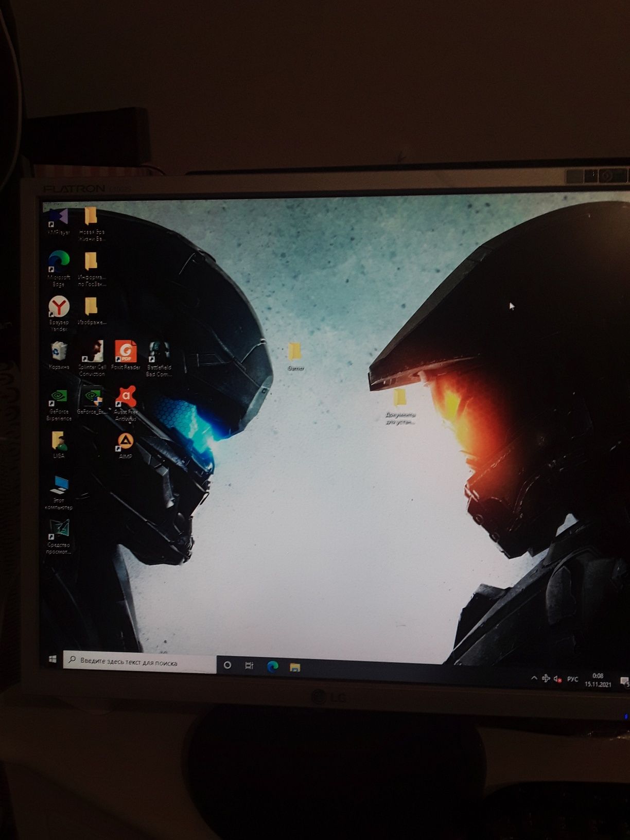Screen dimensions: 630x840
Task: Click the taskbar search box
Action: [x=139, y=662]
